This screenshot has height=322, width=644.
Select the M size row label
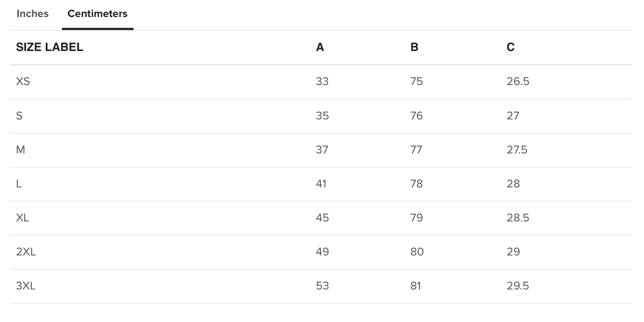tap(21, 150)
